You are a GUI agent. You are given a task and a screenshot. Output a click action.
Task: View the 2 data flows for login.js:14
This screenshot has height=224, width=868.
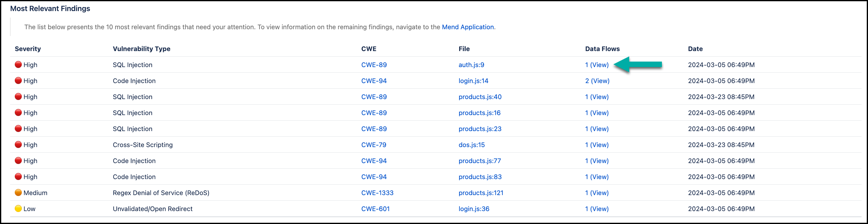tap(597, 81)
